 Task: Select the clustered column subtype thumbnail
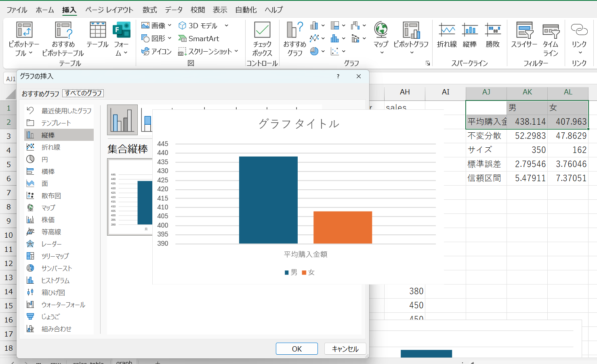click(x=122, y=120)
